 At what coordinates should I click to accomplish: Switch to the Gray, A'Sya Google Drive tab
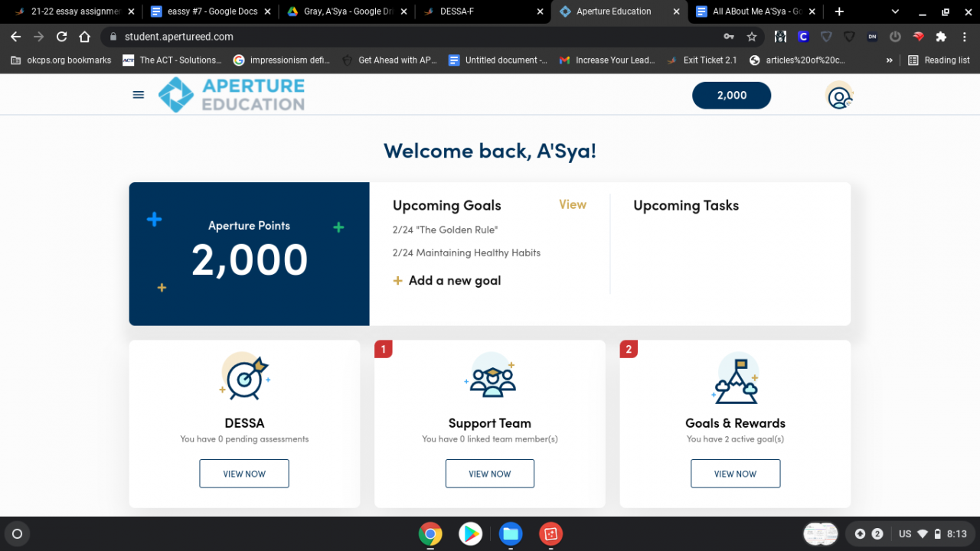(346, 11)
